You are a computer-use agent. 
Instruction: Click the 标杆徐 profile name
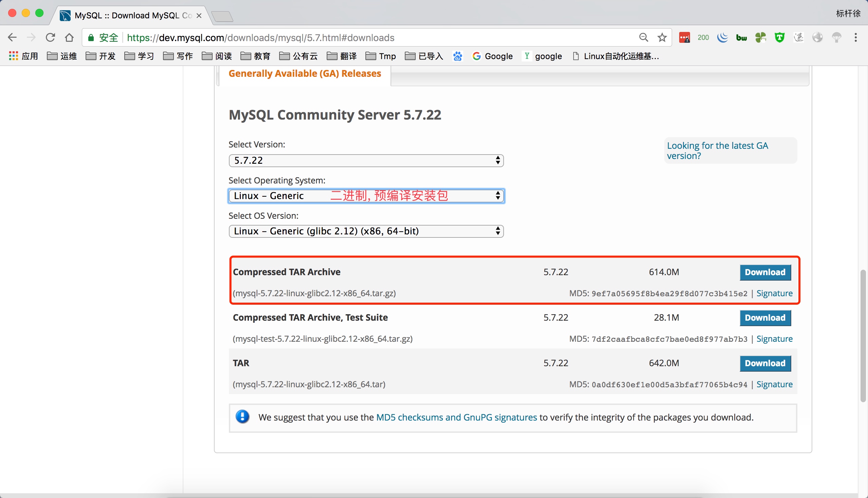(x=848, y=13)
